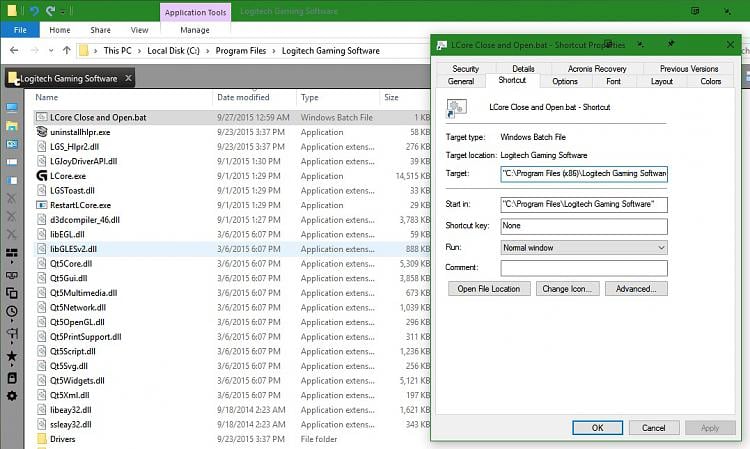The image size is (750, 449).
Task: Click the sidebar chain link icon
Action: 12,275
